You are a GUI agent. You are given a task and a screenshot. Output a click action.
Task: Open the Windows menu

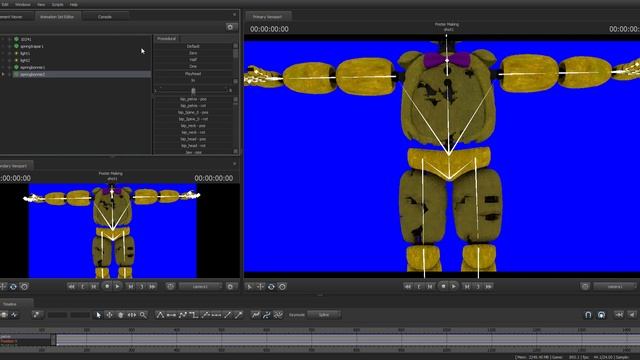[x=22, y=4]
